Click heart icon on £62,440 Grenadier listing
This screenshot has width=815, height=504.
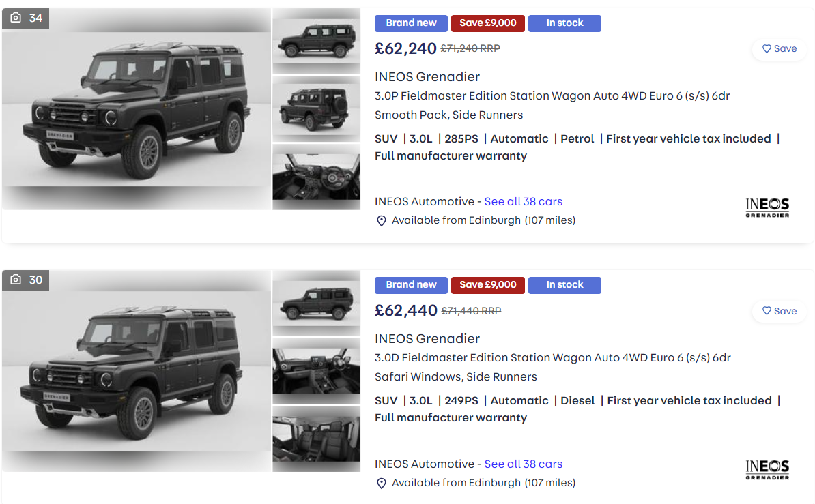coord(767,311)
